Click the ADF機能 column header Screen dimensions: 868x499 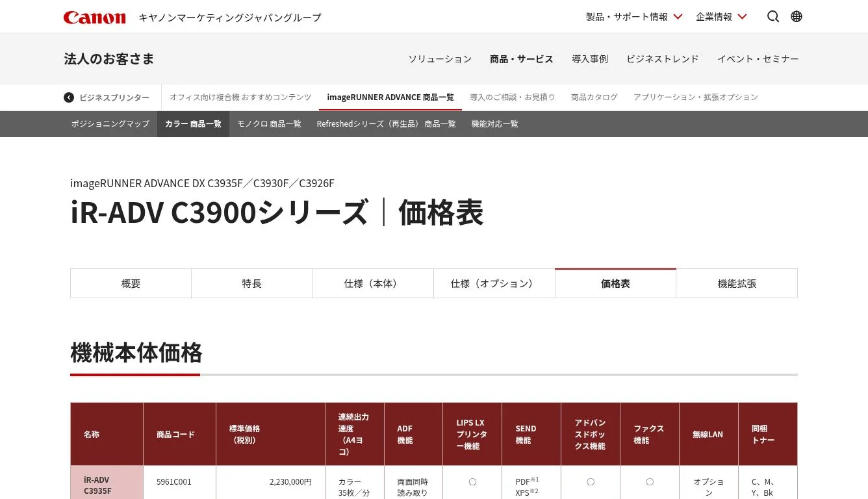[413, 434]
